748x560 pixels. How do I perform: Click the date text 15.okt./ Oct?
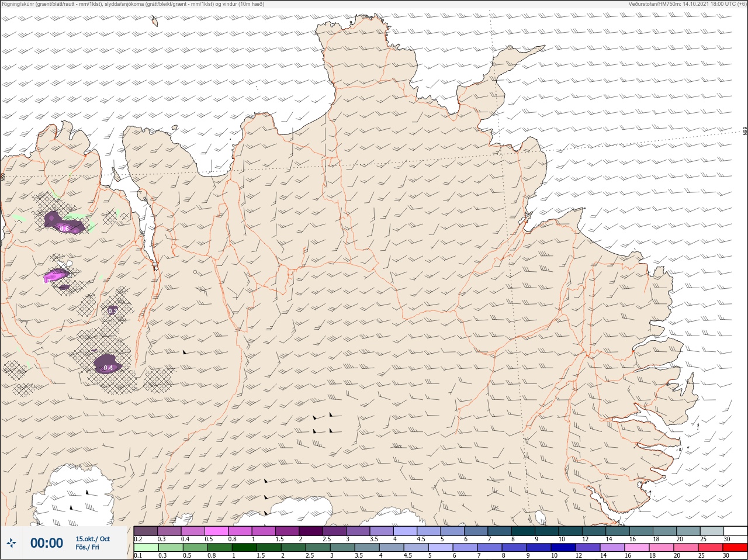pos(92,539)
